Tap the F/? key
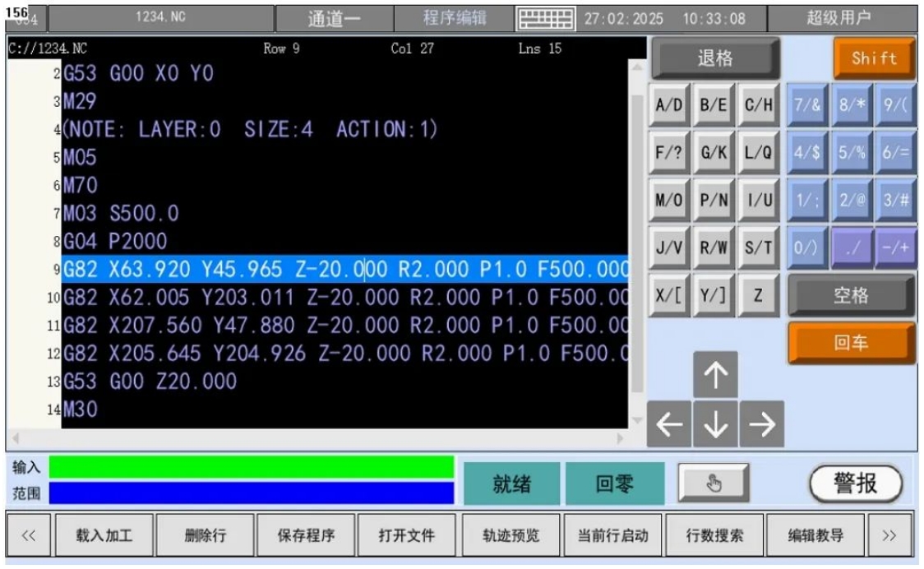Image resolution: width=924 pixels, height=569 pixels. (x=669, y=153)
